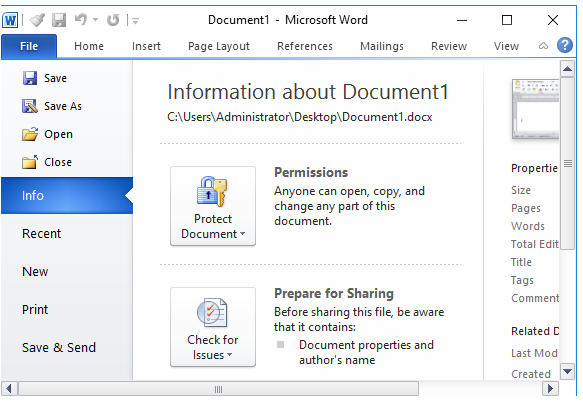This screenshot has height=404, width=583.
Task: Click the vertical scrollbar down arrow
Action: click(x=567, y=371)
